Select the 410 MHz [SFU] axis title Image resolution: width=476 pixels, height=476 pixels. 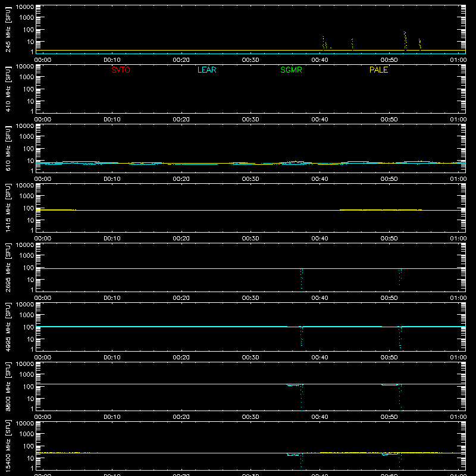pos(8,89)
